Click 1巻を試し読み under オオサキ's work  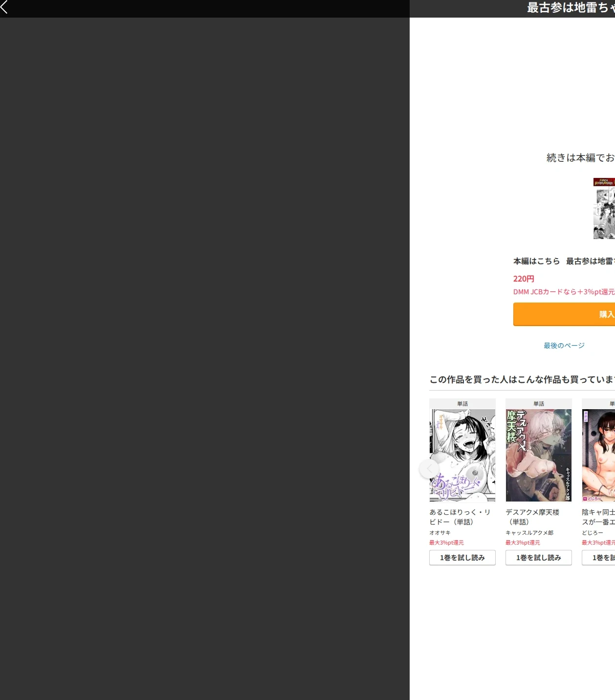[462, 558]
